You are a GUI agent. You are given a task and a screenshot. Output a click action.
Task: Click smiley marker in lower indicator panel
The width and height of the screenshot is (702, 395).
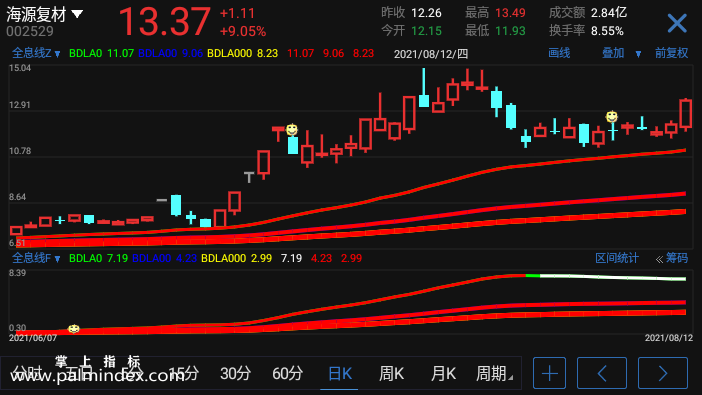74,329
